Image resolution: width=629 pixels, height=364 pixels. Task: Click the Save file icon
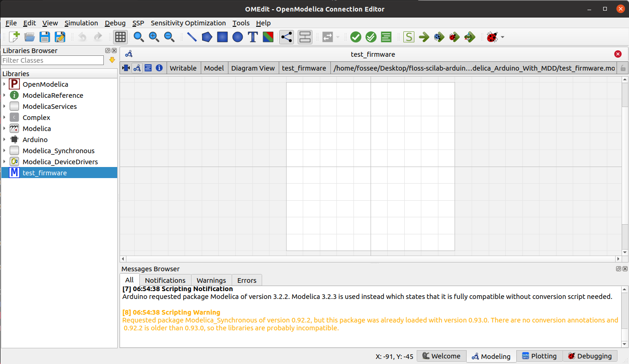pos(45,37)
